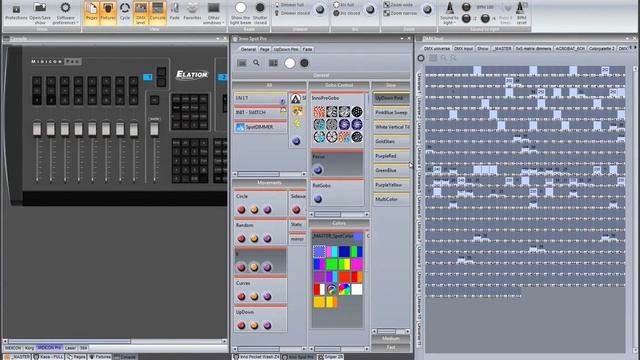Select Zoom narrow

400,13
